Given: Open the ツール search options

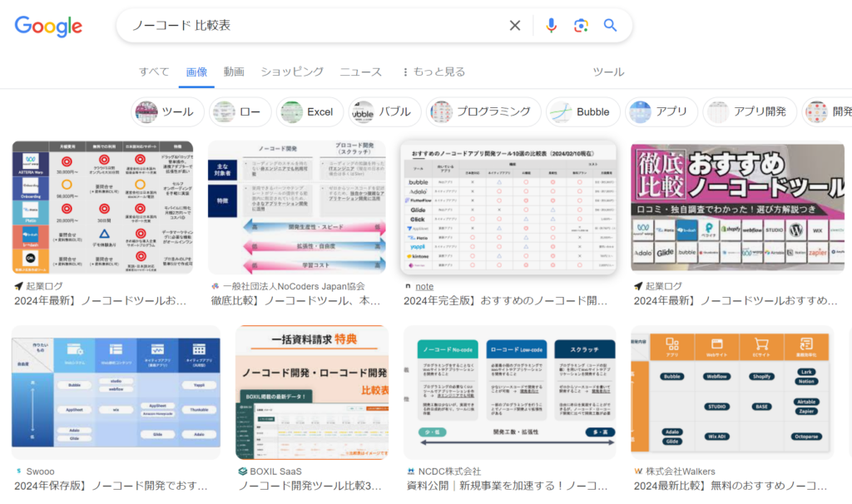Looking at the screenshot, I should tap(608, 72).
